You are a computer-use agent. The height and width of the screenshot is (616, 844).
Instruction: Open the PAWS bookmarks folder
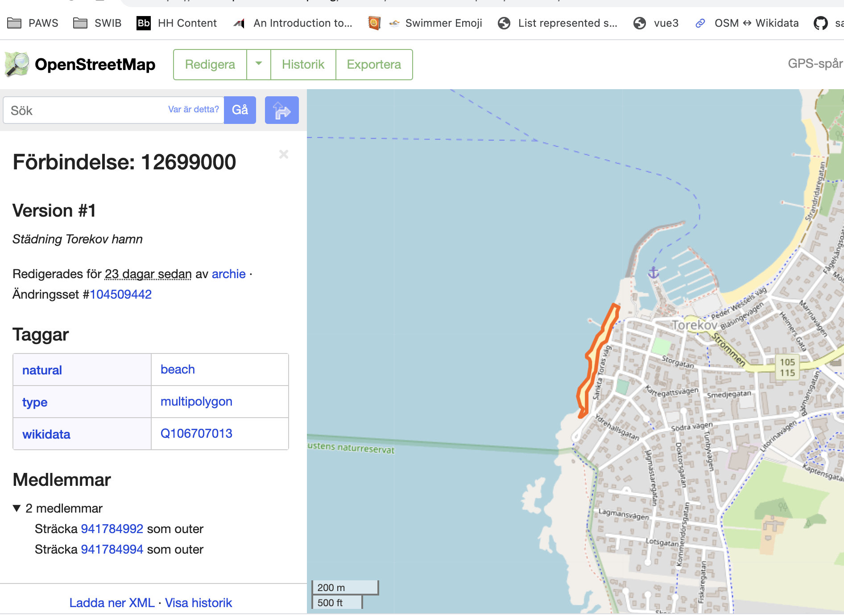pyautogui.click(x=33, y=23)
